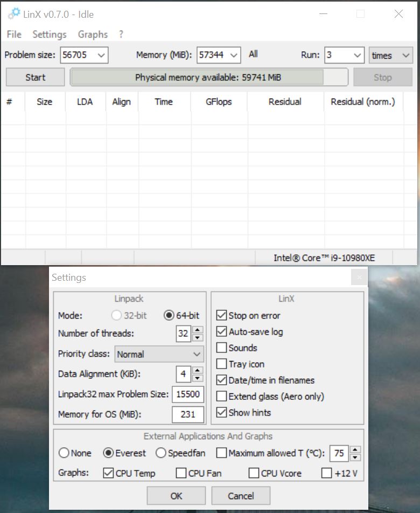Click the Residual (norm.) column header

tap(363, 102)
